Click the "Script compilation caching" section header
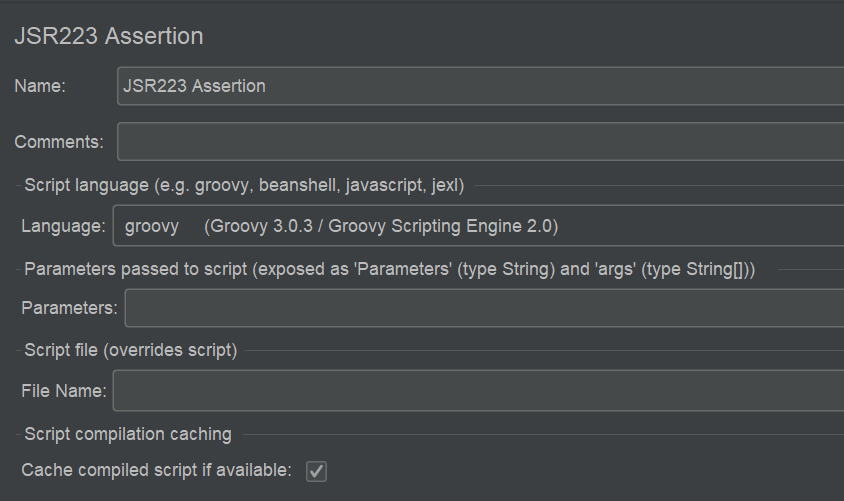This screenshot has height=501, width=844. 128,434
